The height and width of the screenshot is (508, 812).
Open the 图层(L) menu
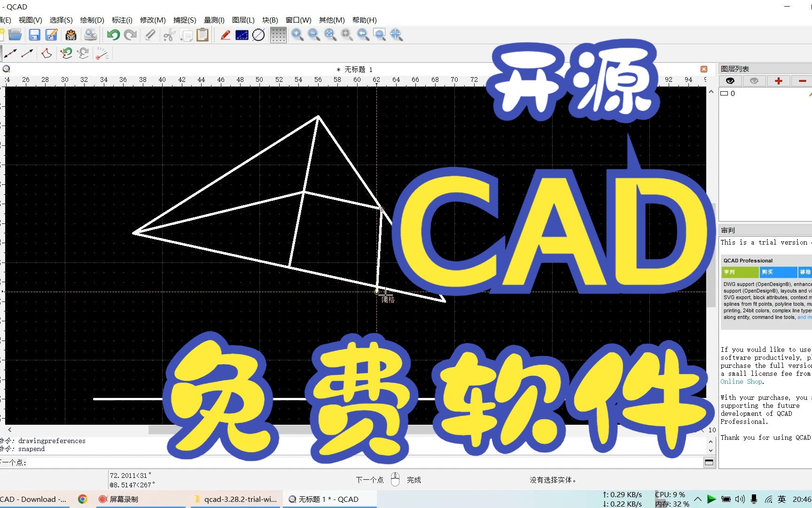[x=243, y=20]
